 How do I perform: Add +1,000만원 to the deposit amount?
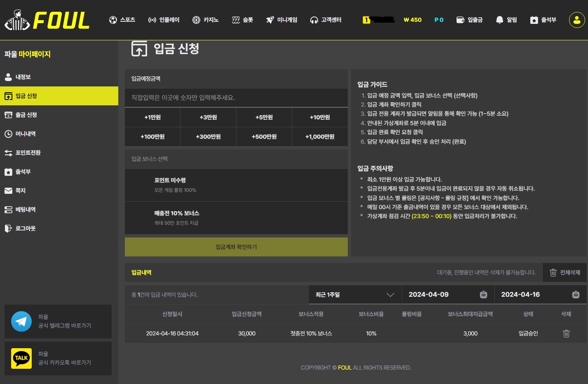[x=320, y=137]
